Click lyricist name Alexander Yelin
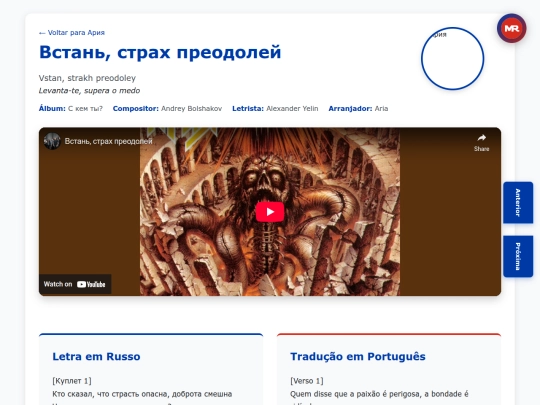 pyautogui.click(x=292, y=108)
